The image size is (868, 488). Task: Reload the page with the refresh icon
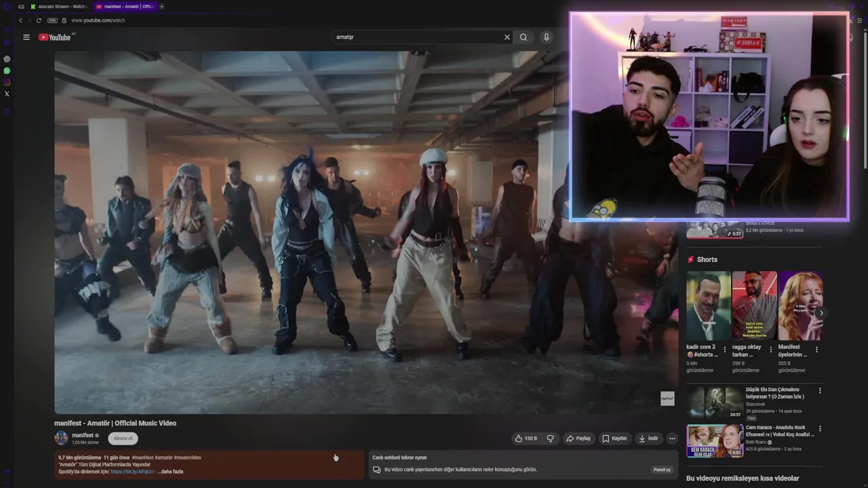[39, 20]
